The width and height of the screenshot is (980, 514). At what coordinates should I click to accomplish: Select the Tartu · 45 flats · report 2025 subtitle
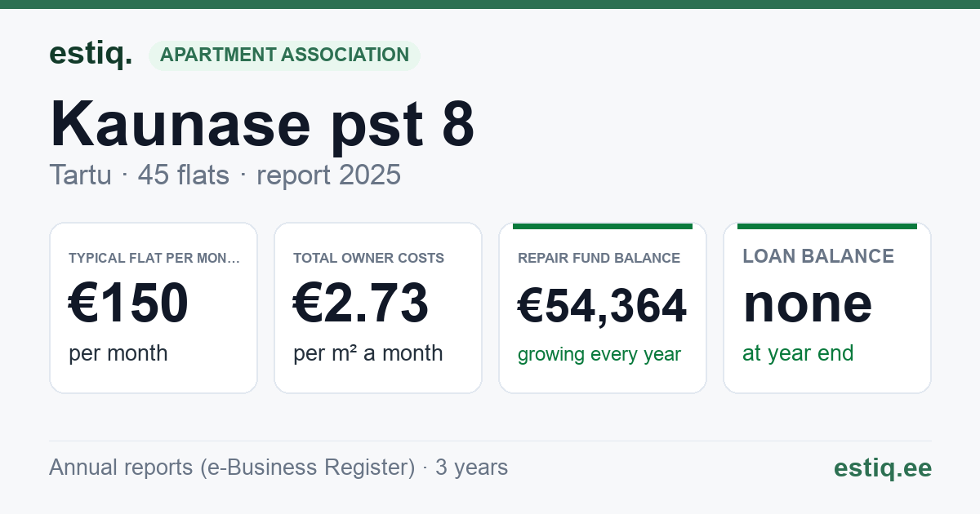(225, 175)
